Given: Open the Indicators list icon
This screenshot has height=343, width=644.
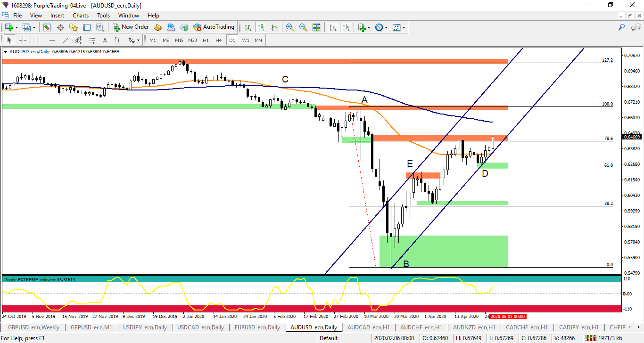Looking at the screenshot, I should click(362, 27).
